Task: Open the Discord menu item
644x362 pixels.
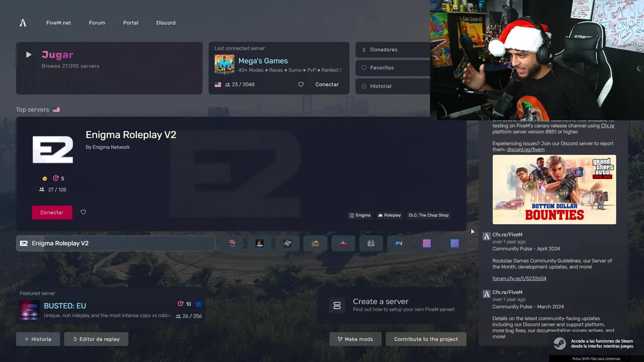Action: [x=166, y=23]
